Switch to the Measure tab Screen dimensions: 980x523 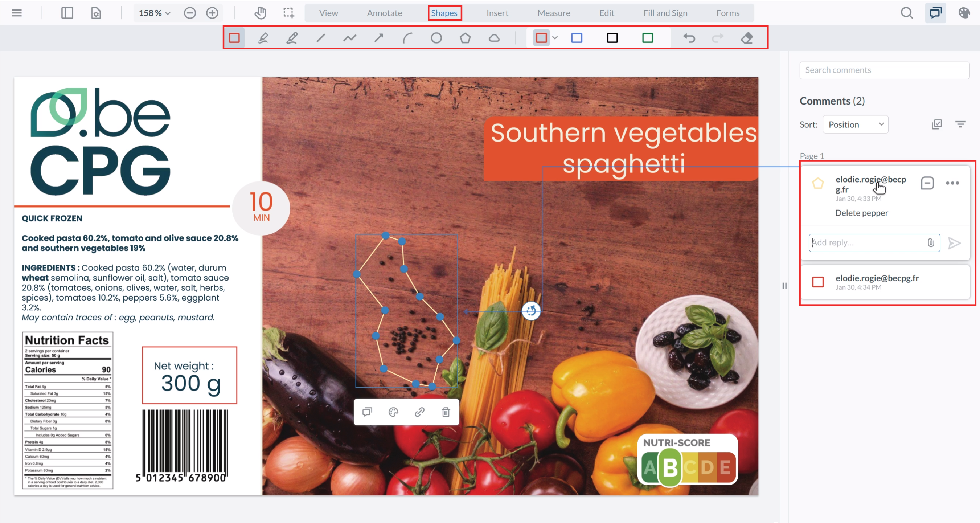554,13
